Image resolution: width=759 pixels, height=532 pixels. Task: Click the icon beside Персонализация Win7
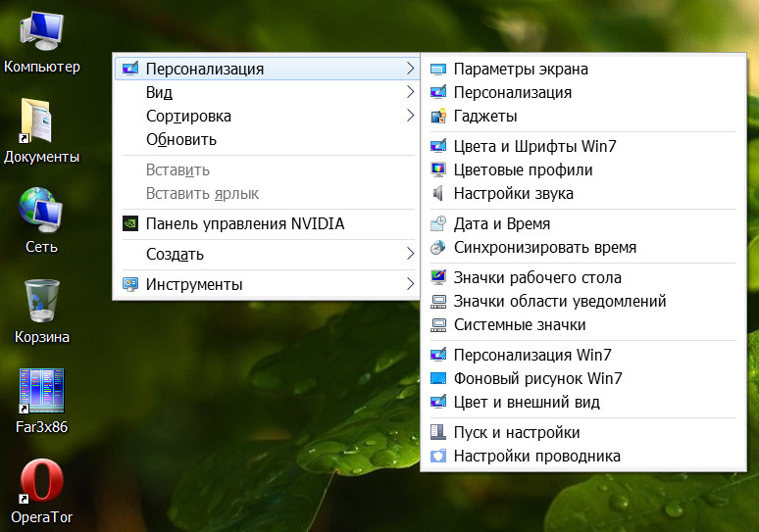pos(438,355)
